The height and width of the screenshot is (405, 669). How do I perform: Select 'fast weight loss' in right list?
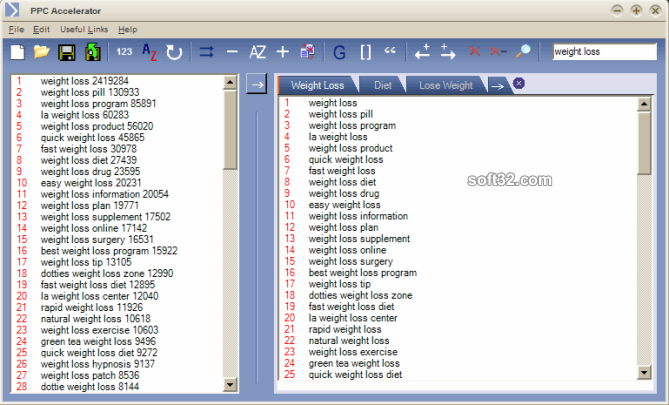pyautogui.click(x=342, y=171)
